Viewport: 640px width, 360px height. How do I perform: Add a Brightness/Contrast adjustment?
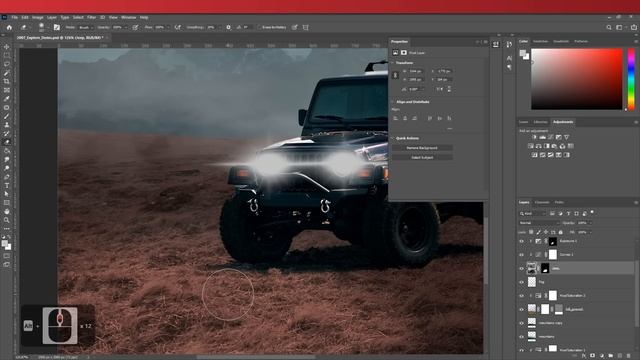click(534, 137)
